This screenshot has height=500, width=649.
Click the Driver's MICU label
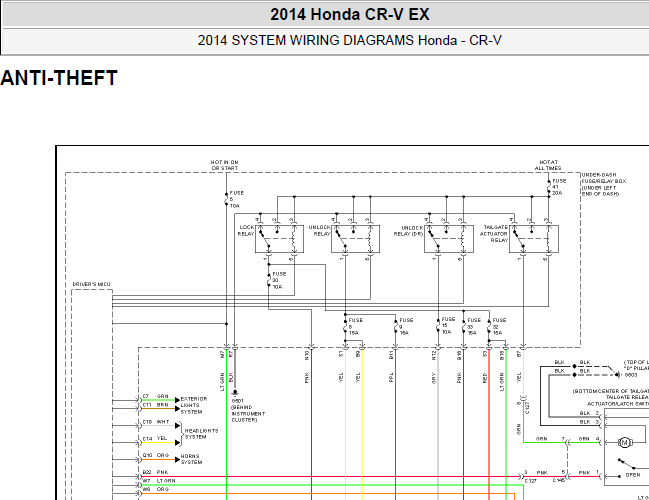pos(91,284)
